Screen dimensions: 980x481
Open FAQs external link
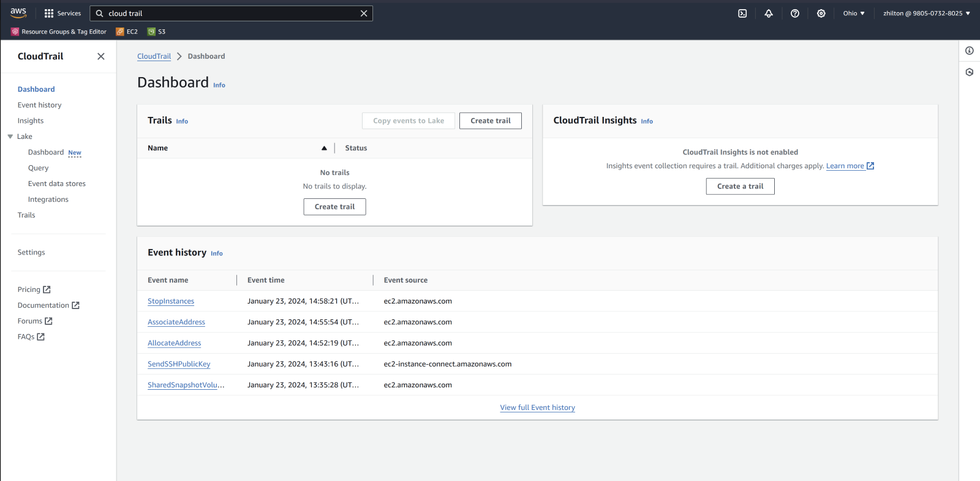coord(31,337)
